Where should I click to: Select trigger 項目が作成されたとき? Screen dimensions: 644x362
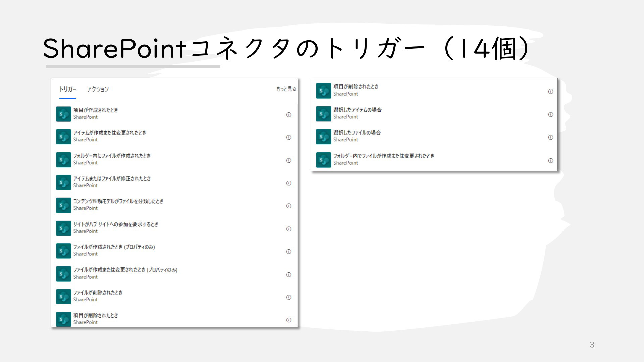[x=174, y=114]
